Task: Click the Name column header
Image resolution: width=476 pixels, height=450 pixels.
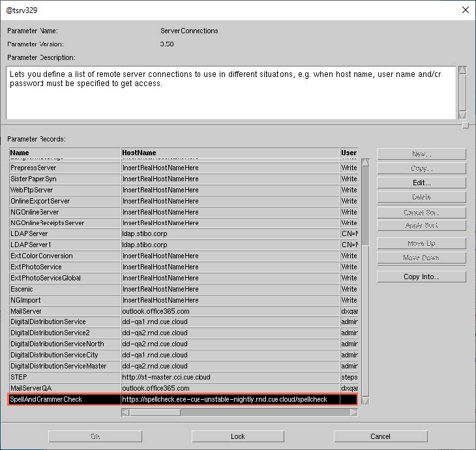Action: [x=65, y=153]
